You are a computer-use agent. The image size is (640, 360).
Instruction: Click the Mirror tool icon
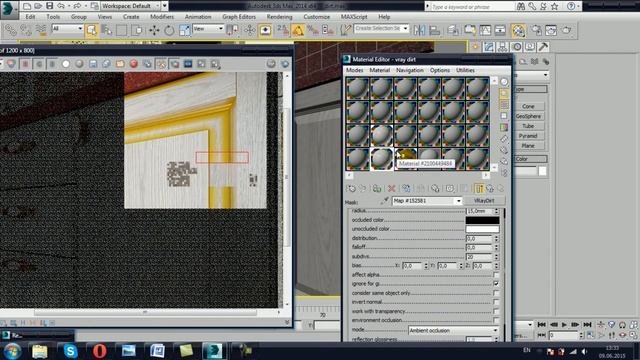pos(419,30)
